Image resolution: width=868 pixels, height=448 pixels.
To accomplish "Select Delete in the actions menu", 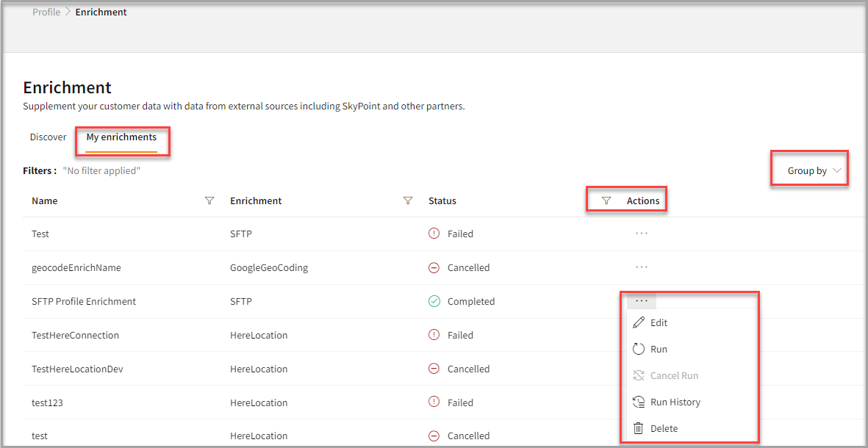I will coord(664,428).
